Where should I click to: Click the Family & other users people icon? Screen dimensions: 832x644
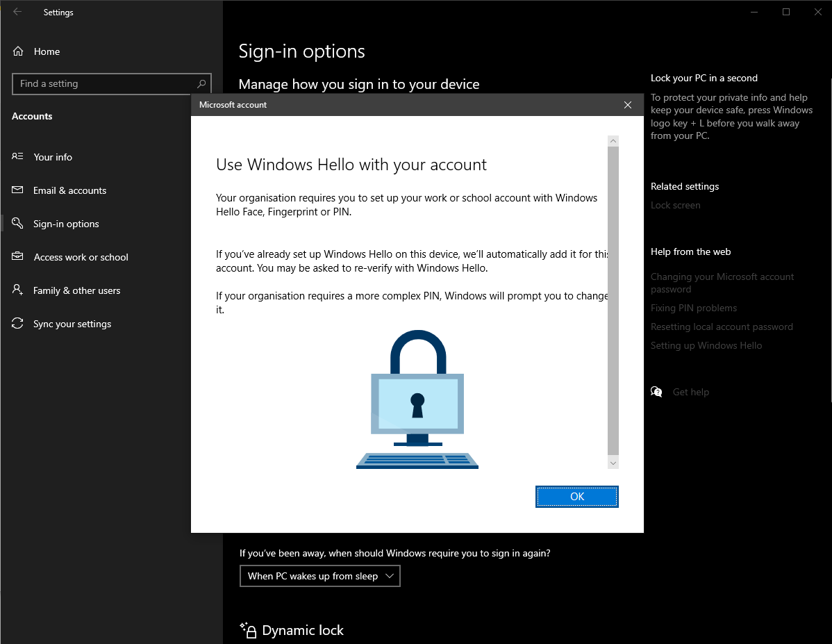[x=17, y=290]
